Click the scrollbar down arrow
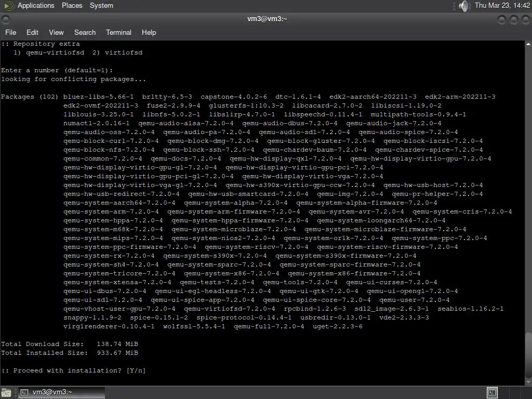This screenshot has width=532, height=399. pos(528,382)
